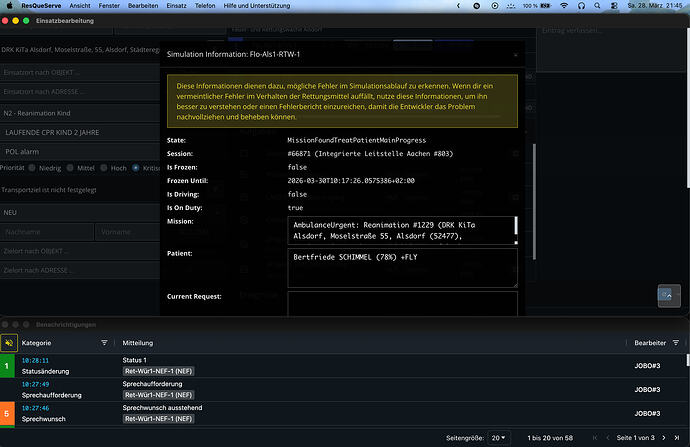Open the Hilfe und Unterstützung menu

[x=257, y=6]
